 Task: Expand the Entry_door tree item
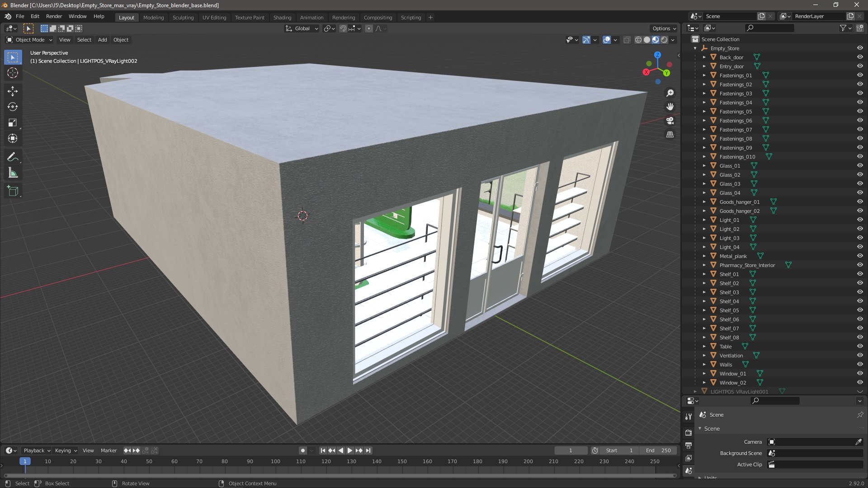pyautogui.click(x=704, y=66)
